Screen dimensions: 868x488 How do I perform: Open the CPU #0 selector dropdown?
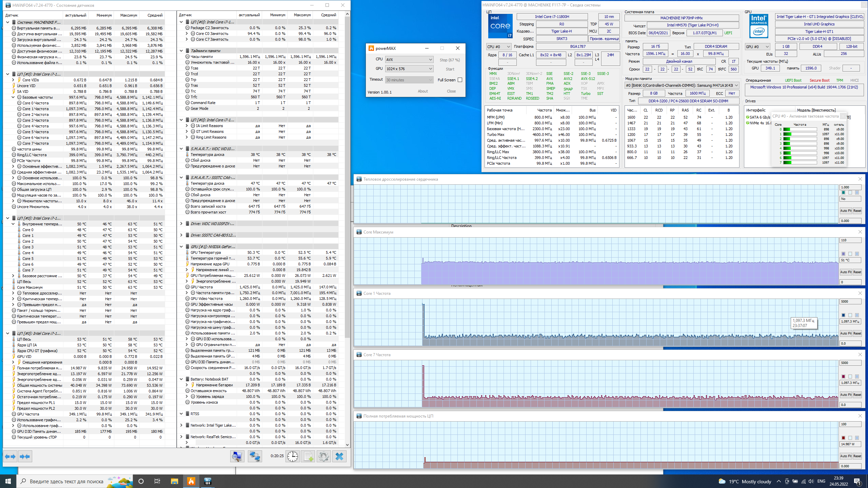point(498,47)
